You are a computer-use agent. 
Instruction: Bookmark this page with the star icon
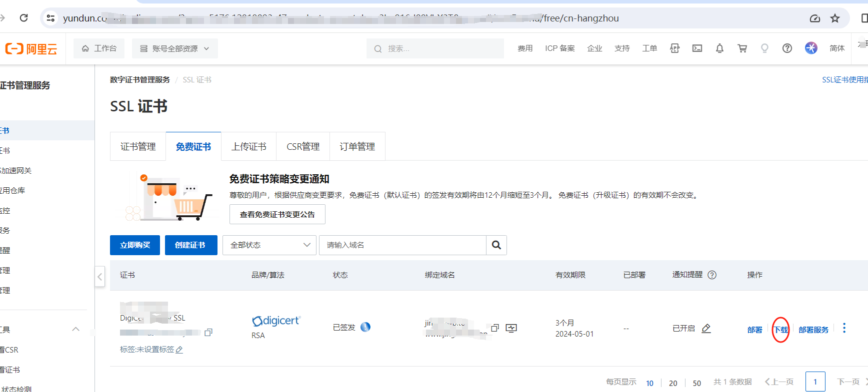835,18
